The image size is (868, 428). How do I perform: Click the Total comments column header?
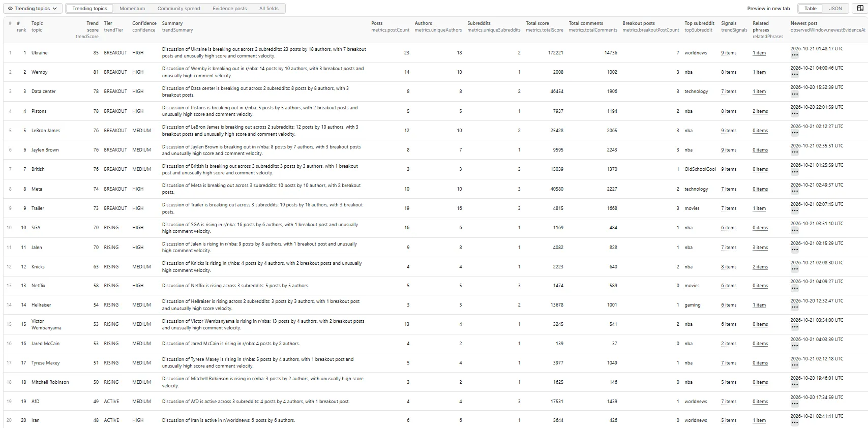(592, 26)
